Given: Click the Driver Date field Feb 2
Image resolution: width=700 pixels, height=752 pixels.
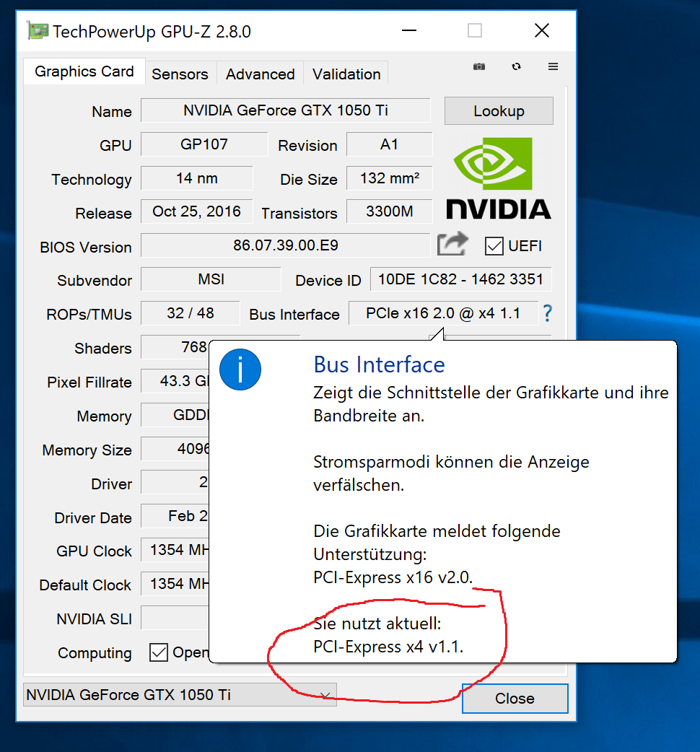Looking at the screenshot, I should pyautogui.click(x=175, y=516).
